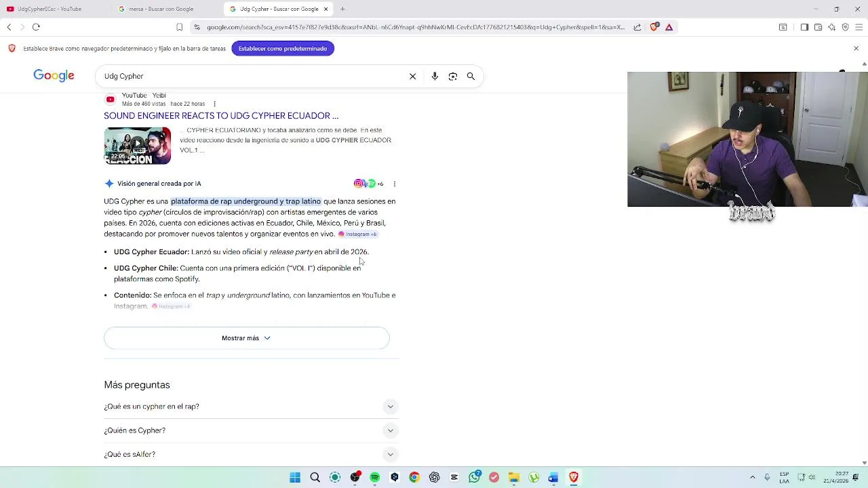Focus the Google search input field
868x488 pixels.
pyautogui.click(x=251, y=77)
